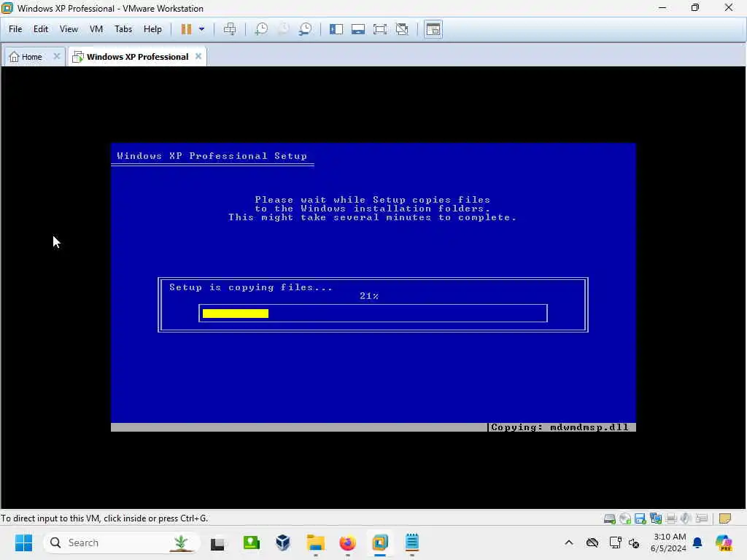Open the VM menu
This screenshot has width=747, height=560.
pos(96,29)
